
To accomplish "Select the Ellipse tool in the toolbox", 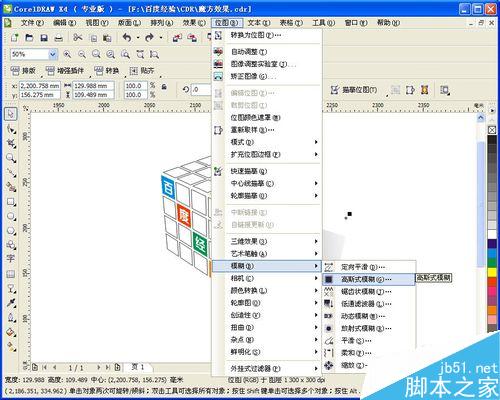I will (x=11, y=216).
